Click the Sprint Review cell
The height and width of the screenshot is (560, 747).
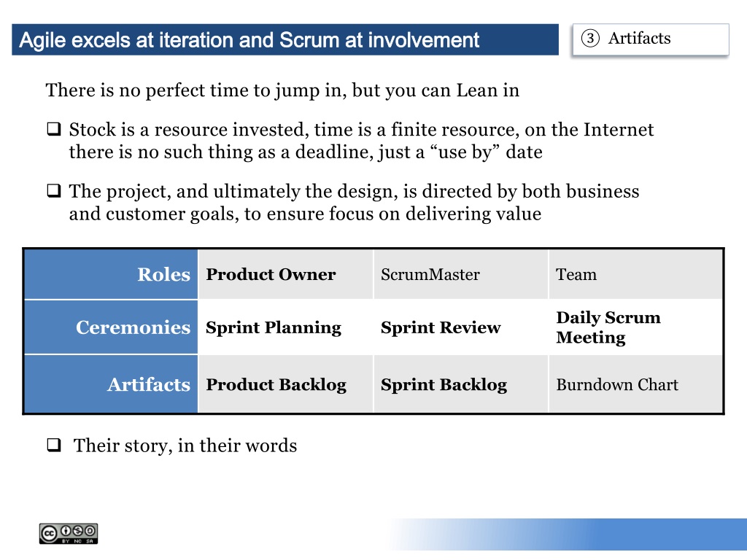(461, 327)
